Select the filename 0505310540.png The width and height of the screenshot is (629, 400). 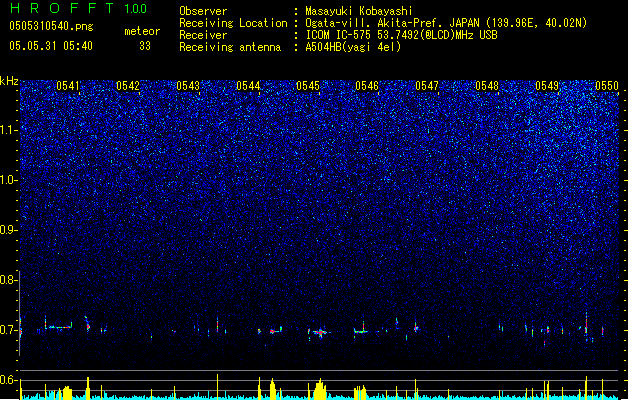tap(51, 26)
